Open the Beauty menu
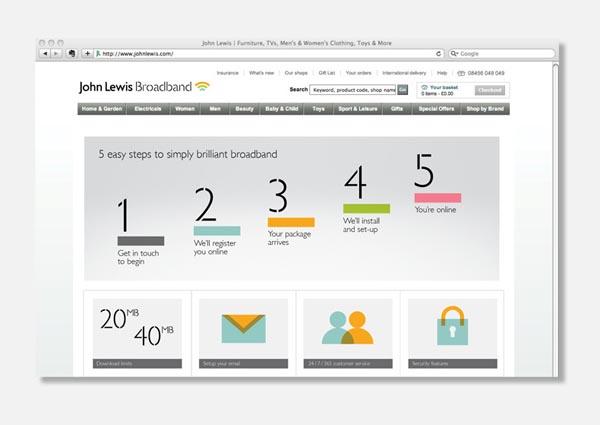This screenshot has height=425, width=600. point(245,109)
